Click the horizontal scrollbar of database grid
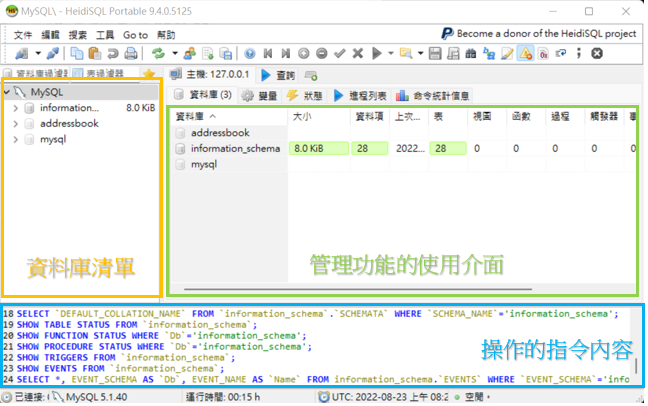The image size is (648, 406). coord(358,289)
